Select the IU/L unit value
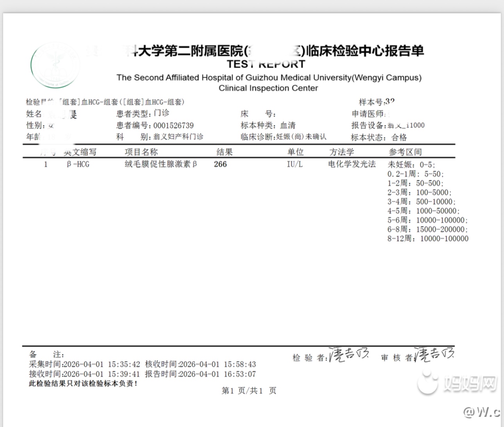The height and width of the screenshot is (427, 504). [x=295, y=164]
